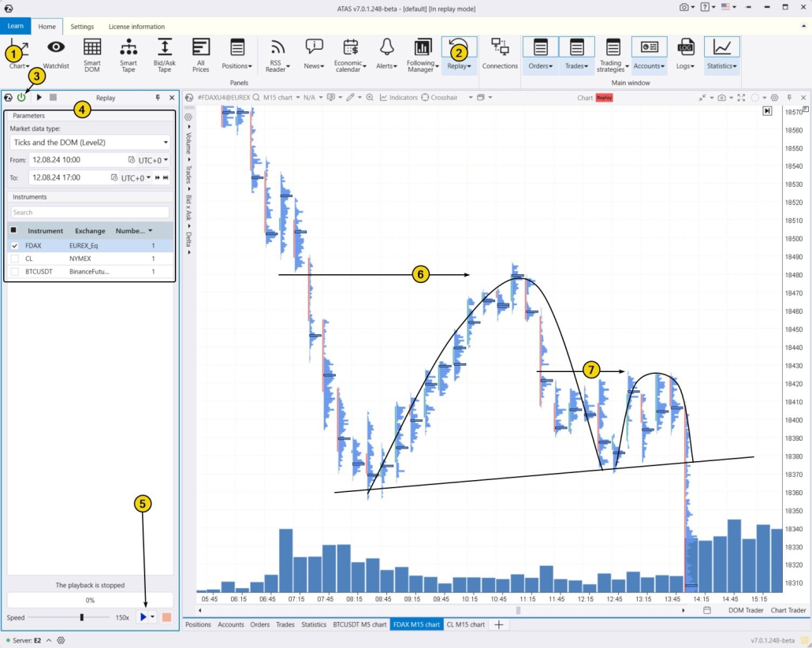Click the green power button in Replay panel
The height and width of the screenshot is (648, 812).
click(x=21, y=98)
